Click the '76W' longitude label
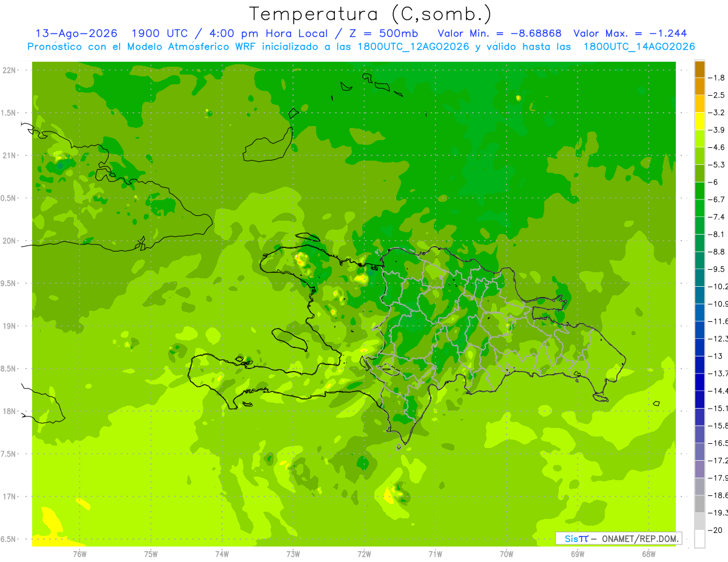This screenshot has height=562, width=728. coord(79,554)
